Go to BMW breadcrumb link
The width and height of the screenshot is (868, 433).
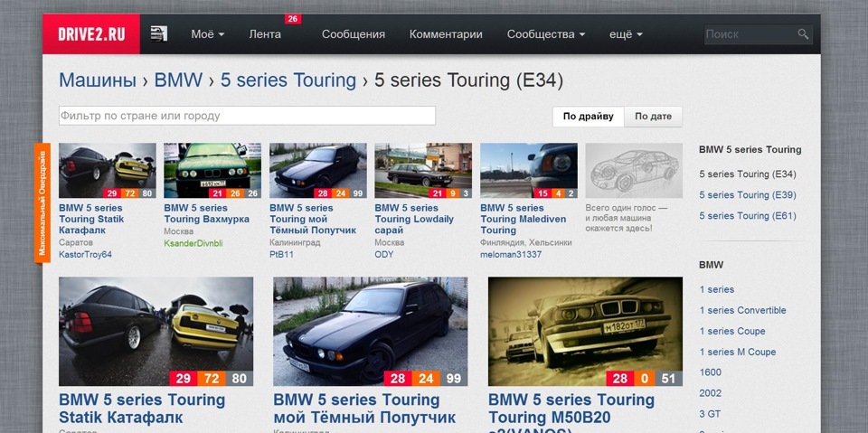coord(178,80)
